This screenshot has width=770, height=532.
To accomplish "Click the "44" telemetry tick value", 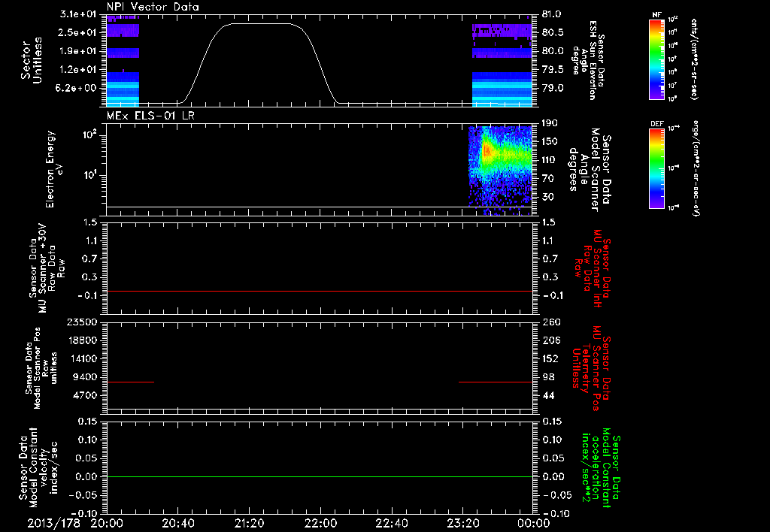I will [x=548, y=395].
